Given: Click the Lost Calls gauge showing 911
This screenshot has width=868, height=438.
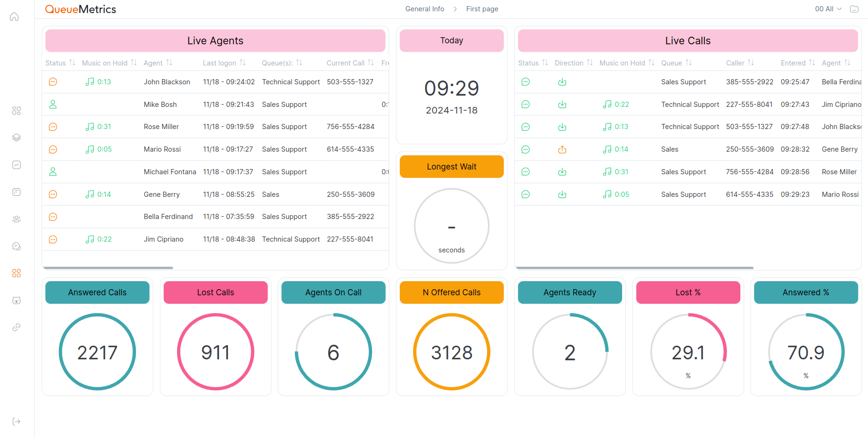Looking at the screenshot, I should coord(216,352).
